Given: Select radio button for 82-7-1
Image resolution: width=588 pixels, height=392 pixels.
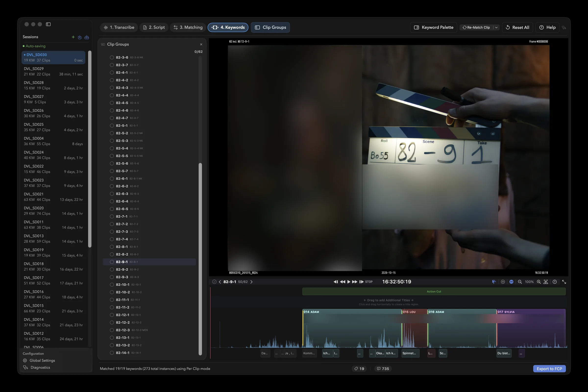Looking at the screenshot, I should tap(112, 216).
